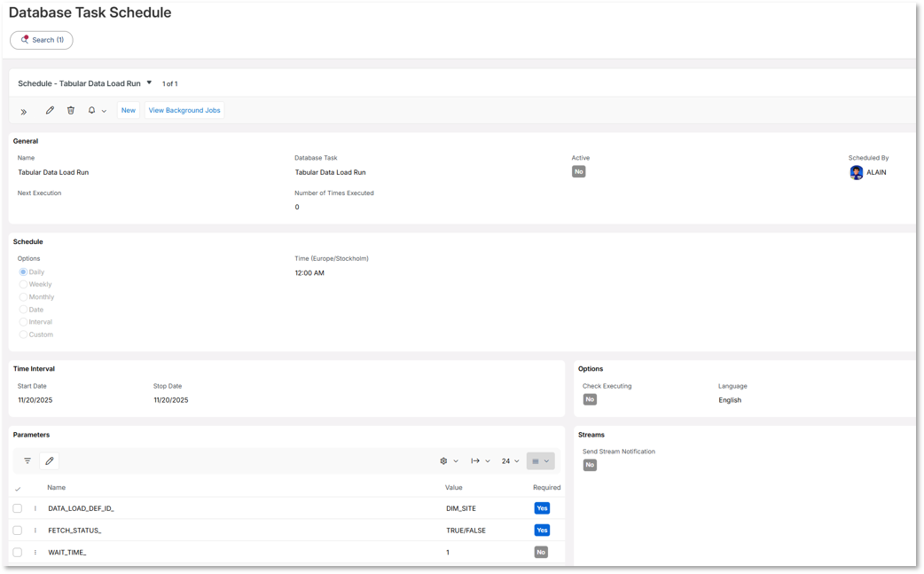This screenshot has width=924, height=574.
Task: Sort by the Value column header
Action: tap(454, 487)
